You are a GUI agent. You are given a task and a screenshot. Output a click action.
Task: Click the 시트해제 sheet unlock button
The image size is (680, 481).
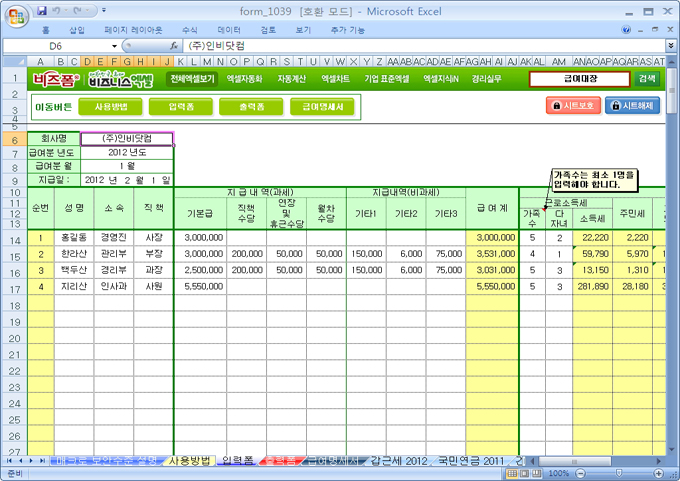pos(631,105)
